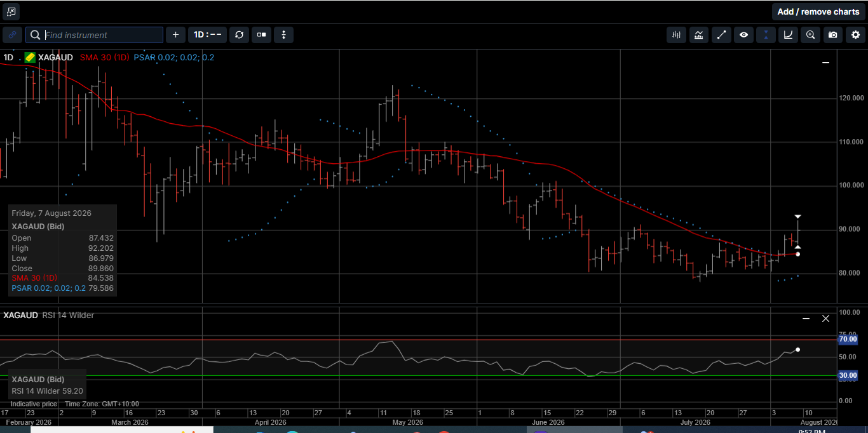
Task: Click the link chart chain icon
Action: click(x=12, y=35)
